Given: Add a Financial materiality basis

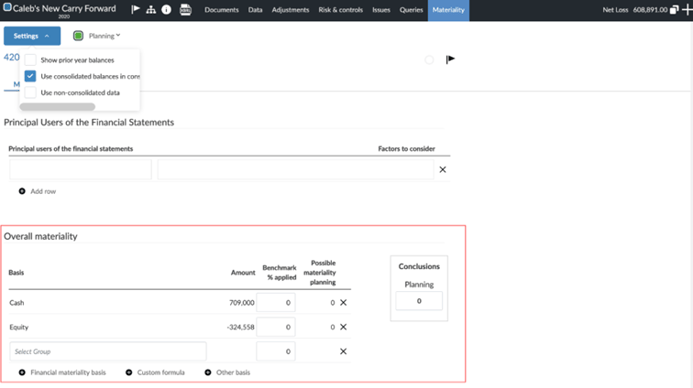Looking at the screenshot, I should [62, 373].
